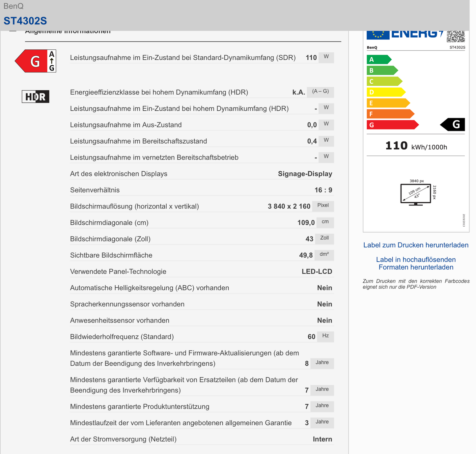The height and width of the screenshot is (454, 476).
Task: Click the 60 Hz refresh rate value
Action: [311, 337]
